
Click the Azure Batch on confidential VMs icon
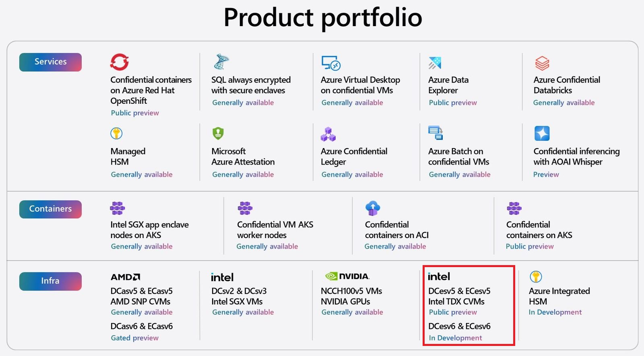436,133
